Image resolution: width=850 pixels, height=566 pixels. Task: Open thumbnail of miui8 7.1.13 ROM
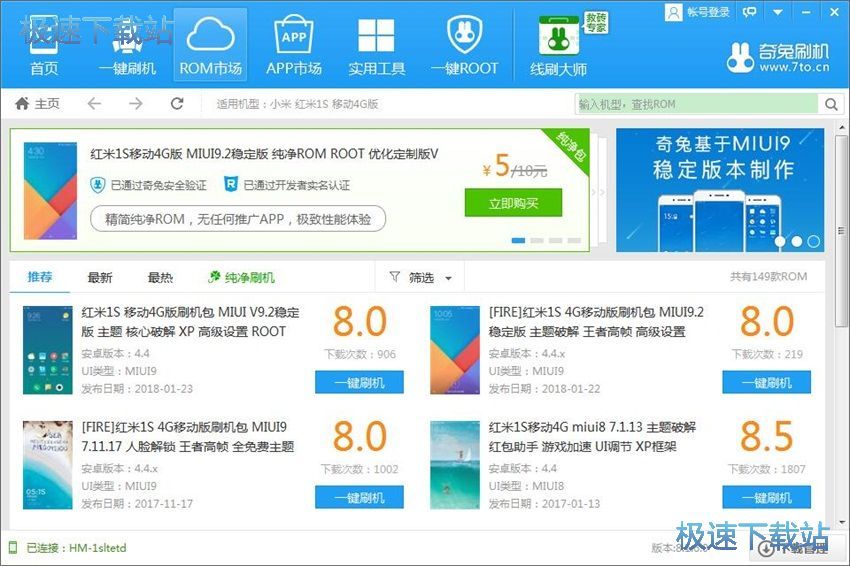[x=455, y=465]
